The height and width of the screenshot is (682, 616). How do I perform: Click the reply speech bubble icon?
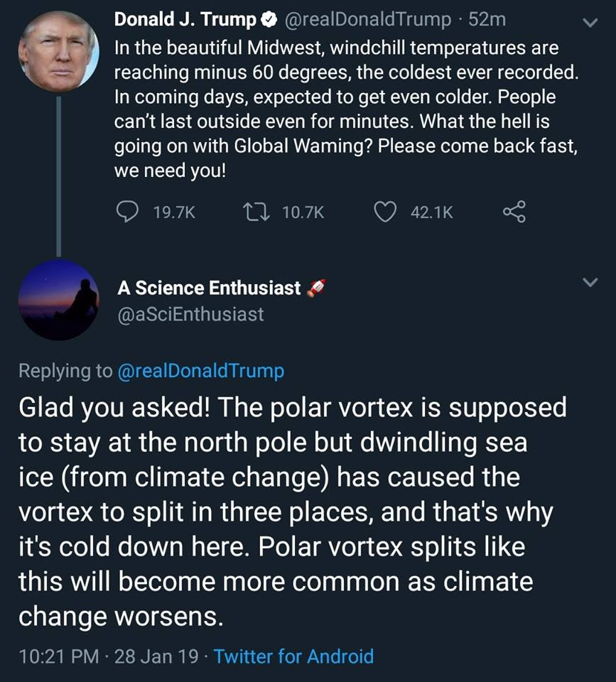pyautogui.click(x=127, y=212)
